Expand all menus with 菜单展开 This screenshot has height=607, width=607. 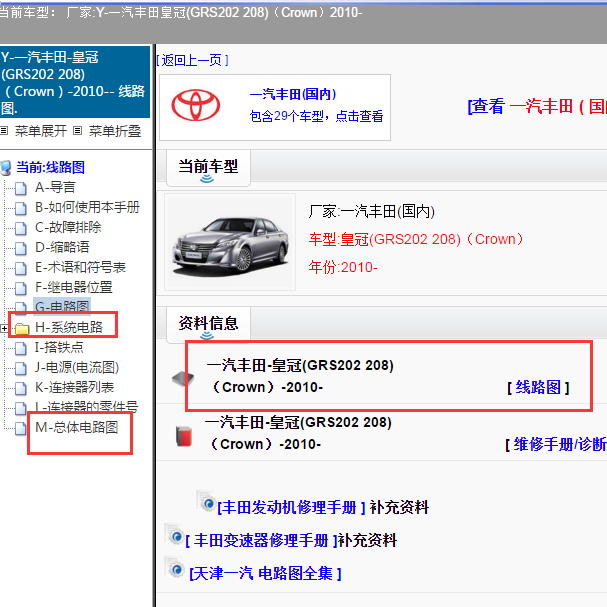[x=40, y=131]
